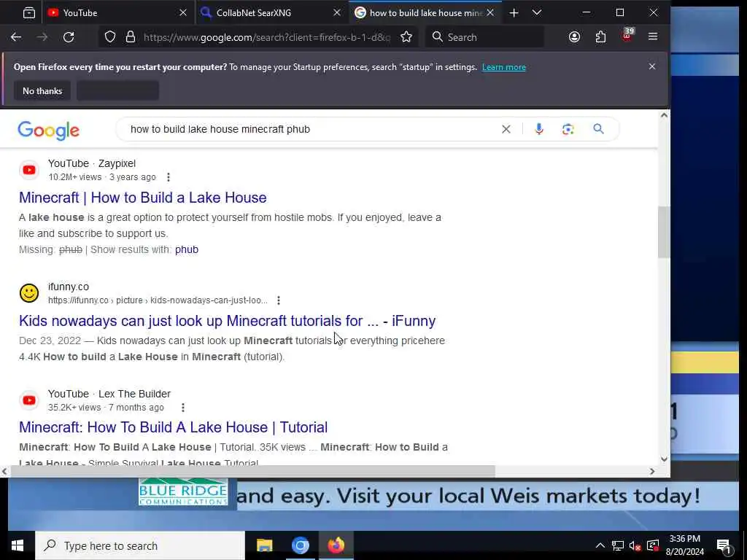Switch to the YouTube tab
The width and height of the screenshot is (747, 560).
(118, 13)
